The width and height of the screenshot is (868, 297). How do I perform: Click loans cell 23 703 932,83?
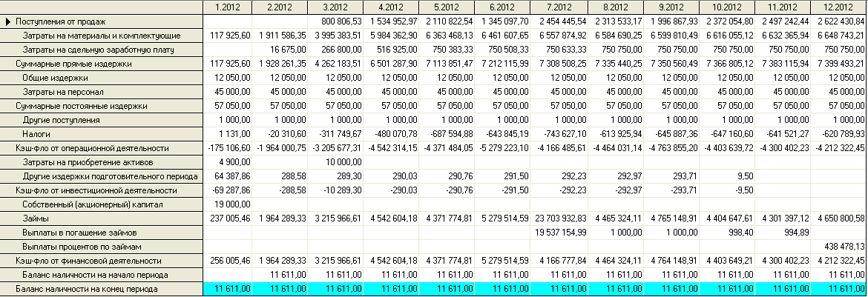point(559,218)
